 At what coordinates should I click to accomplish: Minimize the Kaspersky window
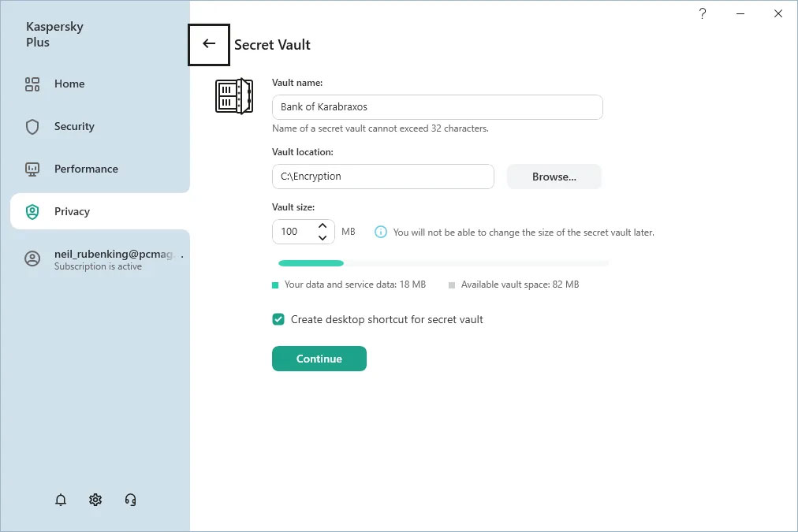pyautogui.click(x=740, y=13)
